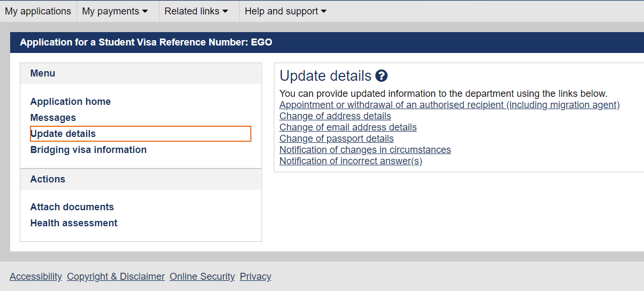Viewport: 644px width, 291px height.
Task: Go to Application home
Action: tap(71, 102)
